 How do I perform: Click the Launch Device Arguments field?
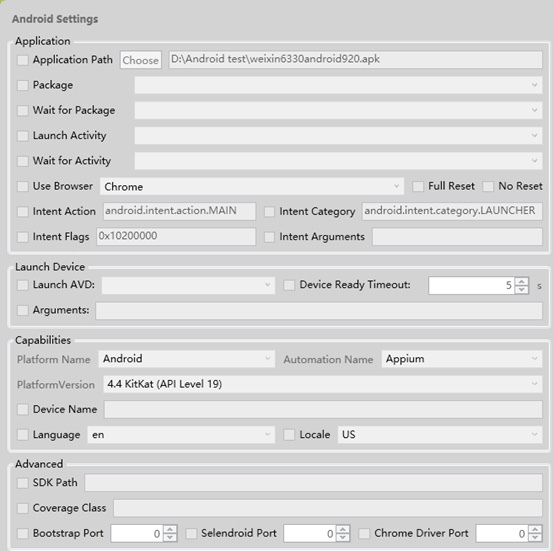[319, 310]
